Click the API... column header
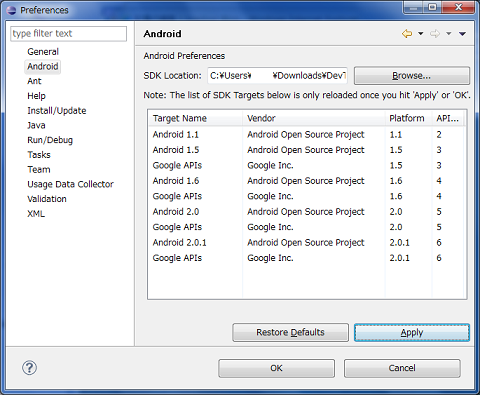 (x=448, y=118)
